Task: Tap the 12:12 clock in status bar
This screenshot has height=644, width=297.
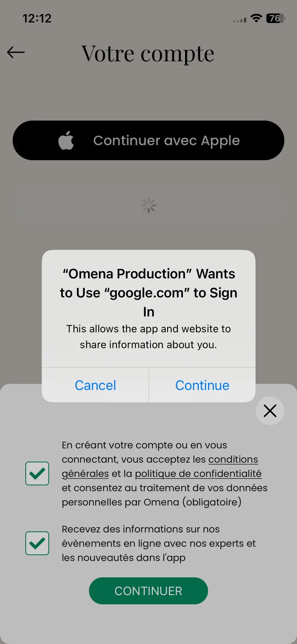Action: 37,18
